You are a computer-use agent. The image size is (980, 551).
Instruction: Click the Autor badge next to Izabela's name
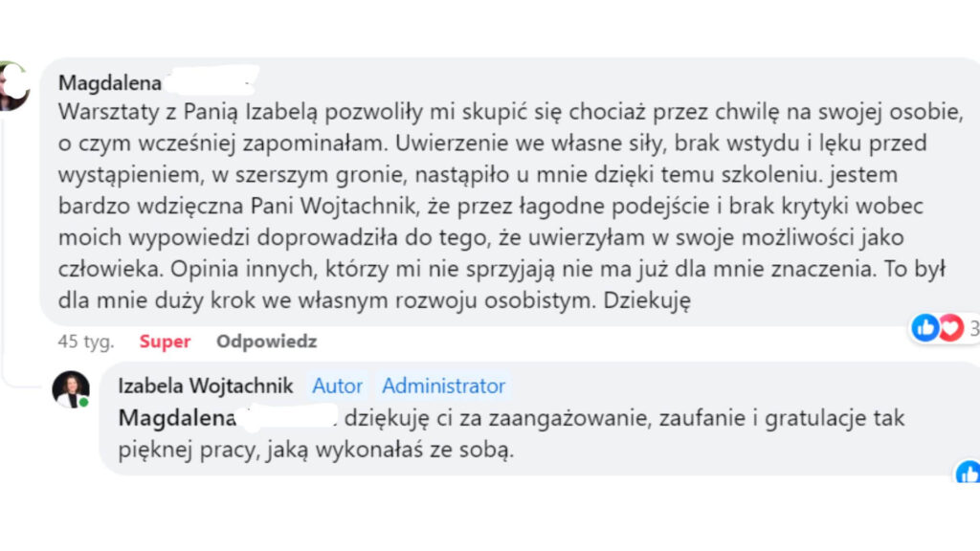point(337,386)
